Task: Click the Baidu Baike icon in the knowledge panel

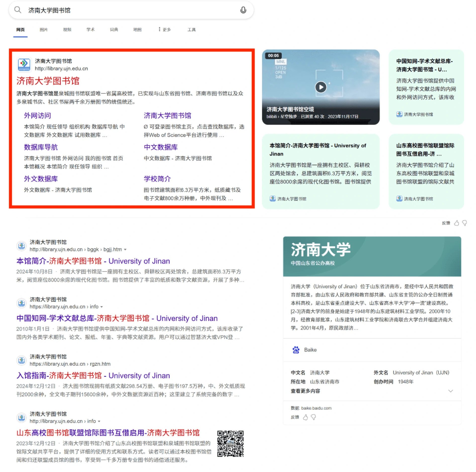Action: pos(296,350)
